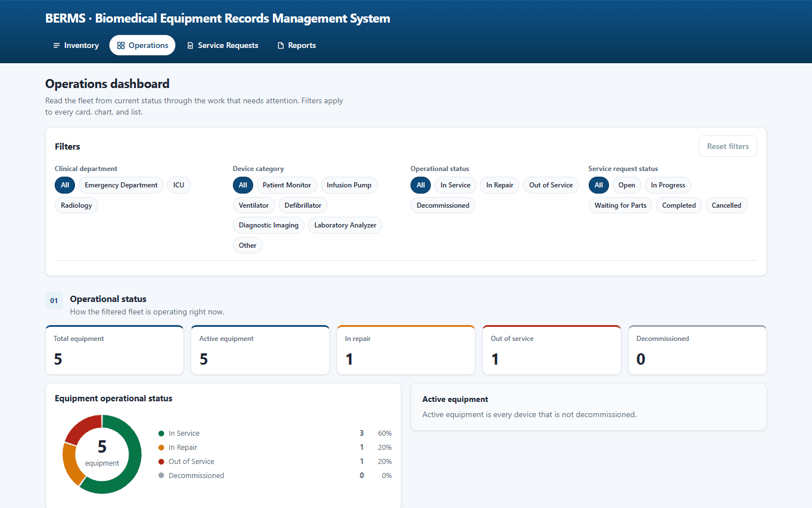Image resolution: width=812 pixels, height=508 pixels.
Task: Click the Service Requests document icon
Action: click(x=190, y=46)
